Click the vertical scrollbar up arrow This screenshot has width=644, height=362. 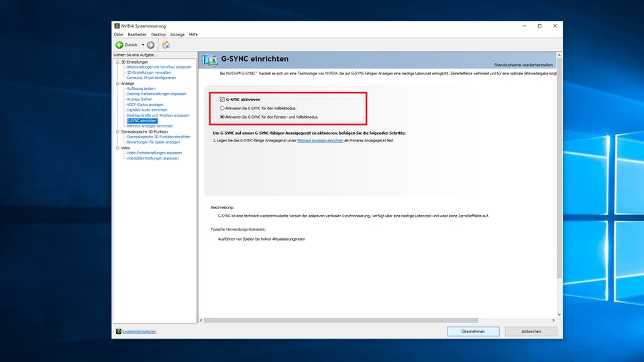point(559,55)
